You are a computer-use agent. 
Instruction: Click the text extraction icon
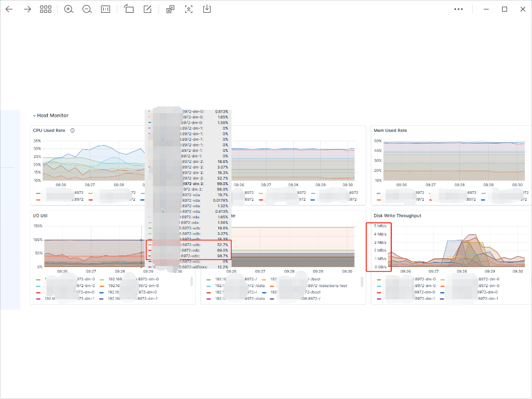[189, 9]
